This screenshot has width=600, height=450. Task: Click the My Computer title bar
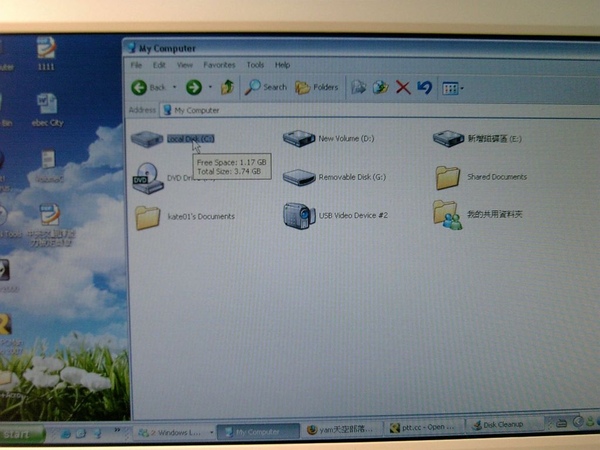[361, 48]
